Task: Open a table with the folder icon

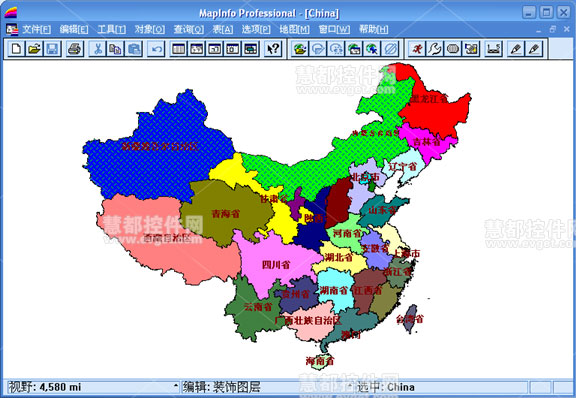Action: (34, 49)
